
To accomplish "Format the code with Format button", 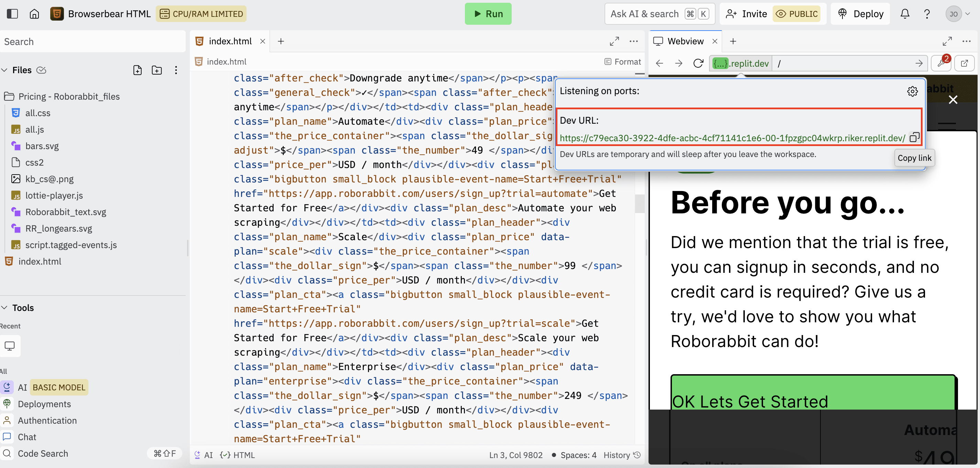I will tap(622, 62).
